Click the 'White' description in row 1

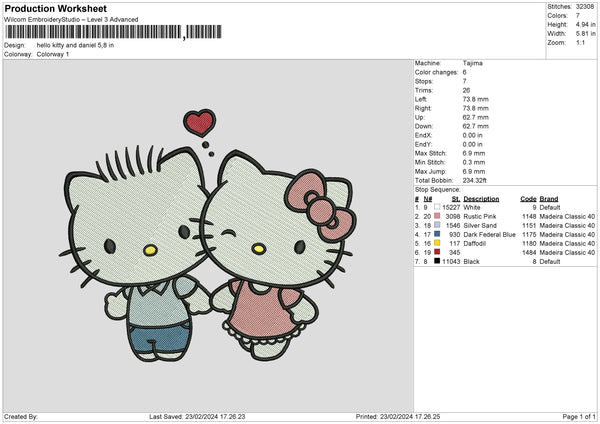472,207
